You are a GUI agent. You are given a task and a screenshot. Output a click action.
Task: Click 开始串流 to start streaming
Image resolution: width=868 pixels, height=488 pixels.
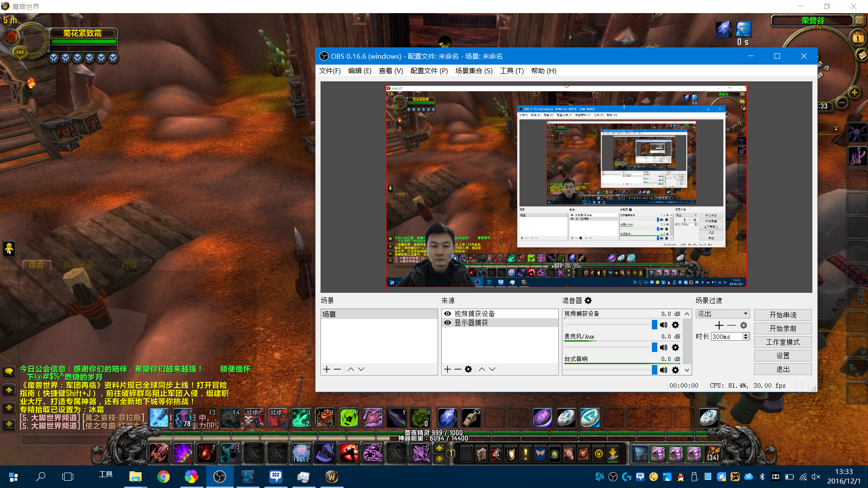coord(783,315)
